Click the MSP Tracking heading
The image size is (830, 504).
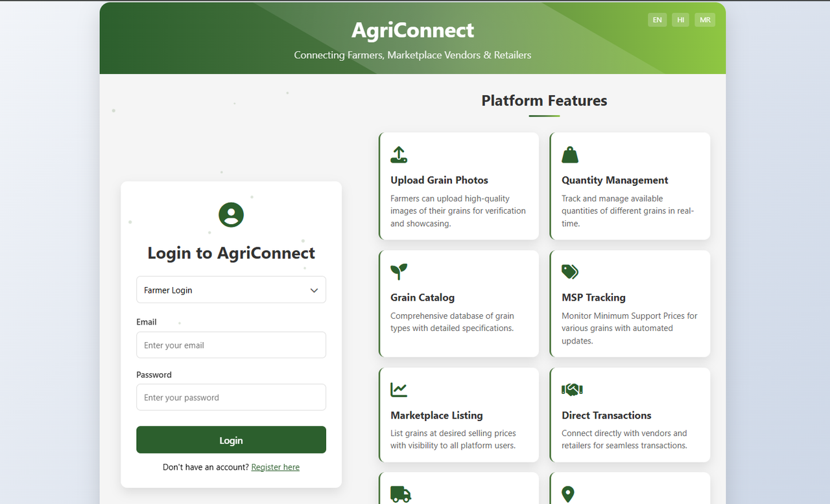point(593,297)
